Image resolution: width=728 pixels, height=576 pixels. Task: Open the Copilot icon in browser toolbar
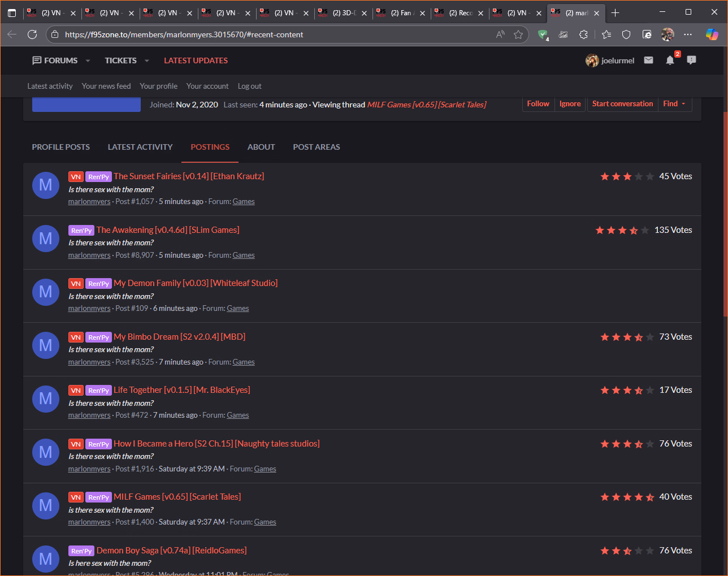pos(712,34)
